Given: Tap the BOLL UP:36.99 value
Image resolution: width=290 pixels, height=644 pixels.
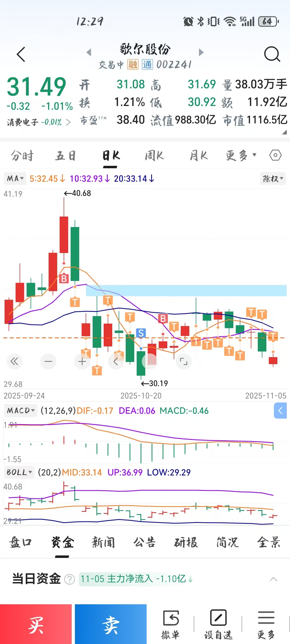Looking at the screenshot, I should (125, 472).
